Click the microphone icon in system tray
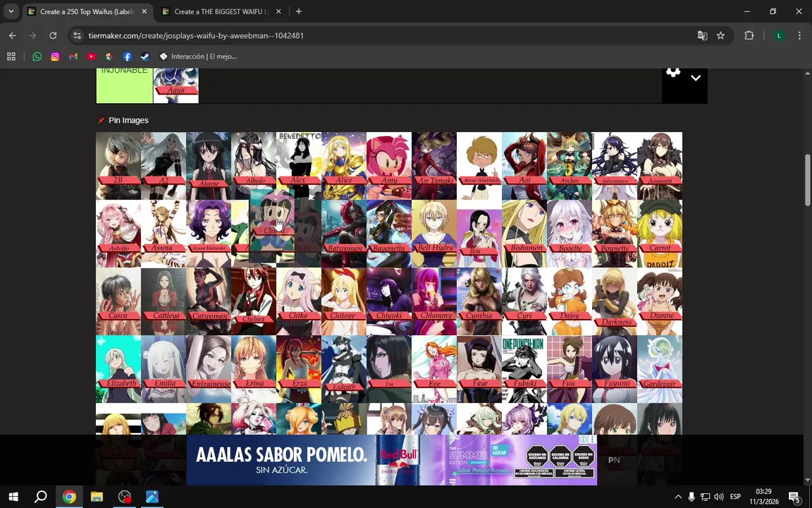 tap(691, 497)
